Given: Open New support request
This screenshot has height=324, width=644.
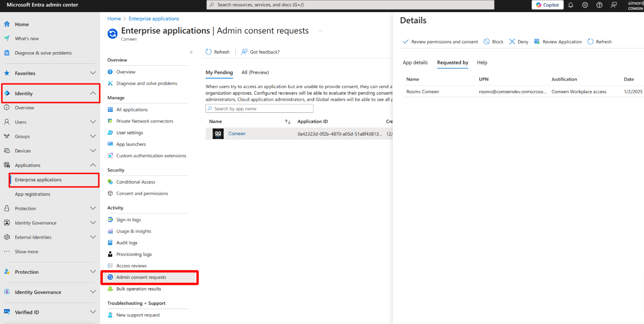Looking at the screenshot, I should pos(138,315).
